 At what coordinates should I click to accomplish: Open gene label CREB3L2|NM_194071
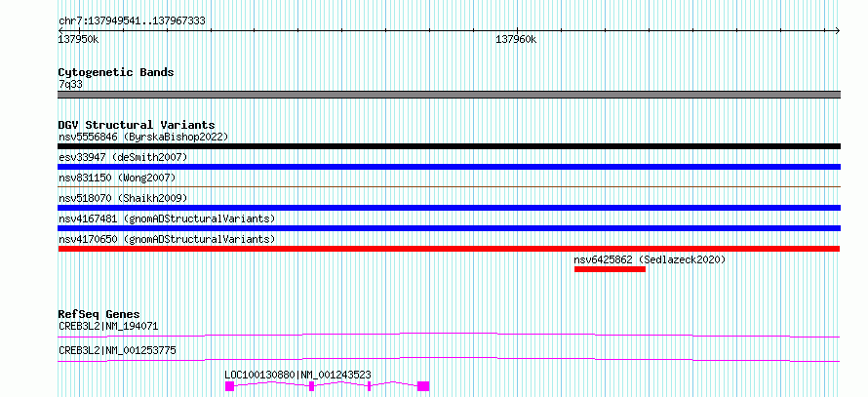click(x=108, y=326)
